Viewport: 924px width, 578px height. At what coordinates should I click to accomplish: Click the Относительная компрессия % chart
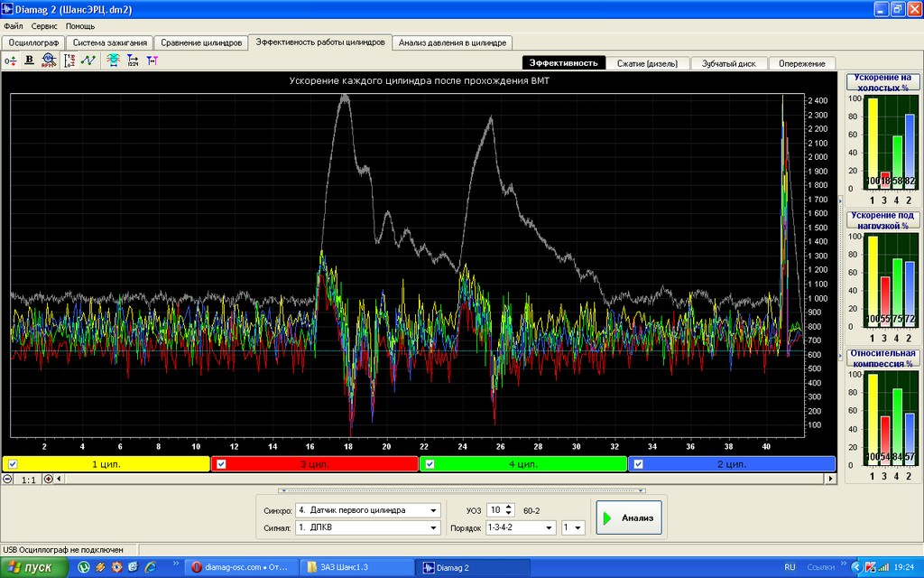(x=882, y=415)
